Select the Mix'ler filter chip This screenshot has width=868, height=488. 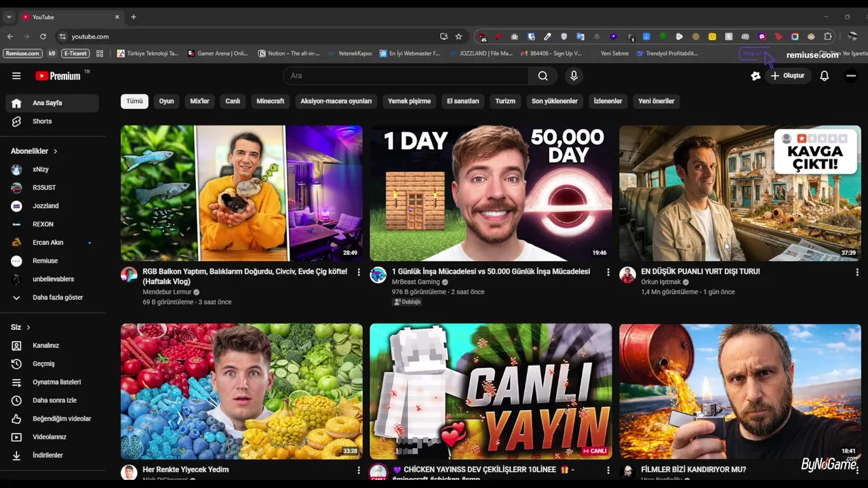coord(199,101)
